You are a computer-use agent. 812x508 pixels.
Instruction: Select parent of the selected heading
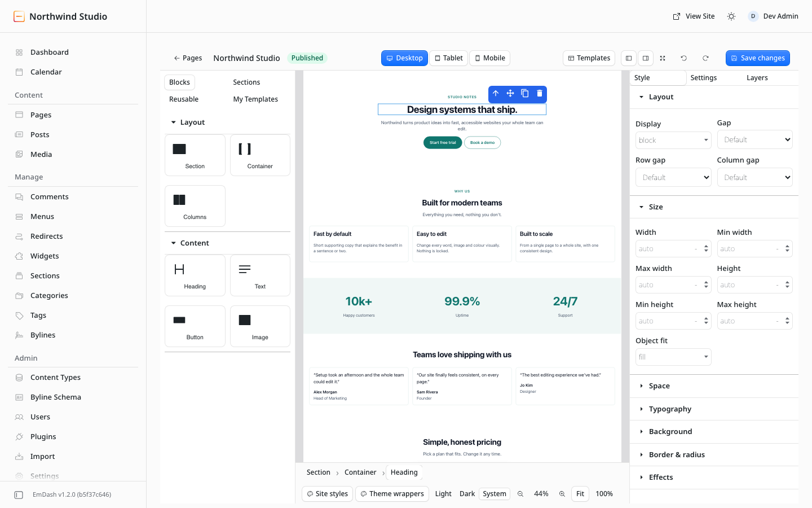[496, 94]
